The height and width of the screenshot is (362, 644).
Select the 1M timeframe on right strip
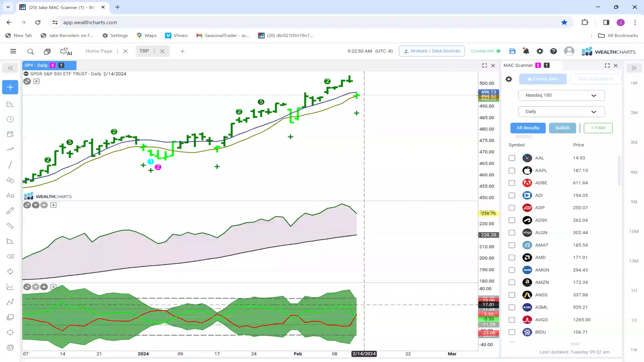tap(634, 83)
